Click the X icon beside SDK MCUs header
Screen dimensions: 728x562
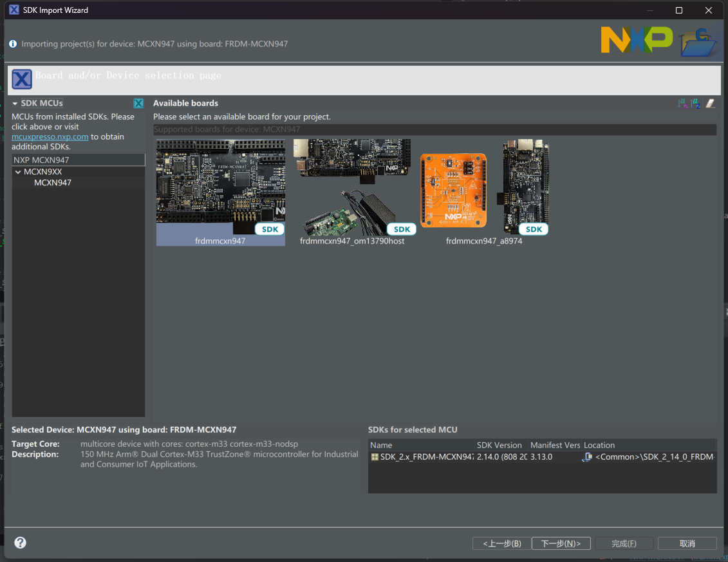point(138,103)
